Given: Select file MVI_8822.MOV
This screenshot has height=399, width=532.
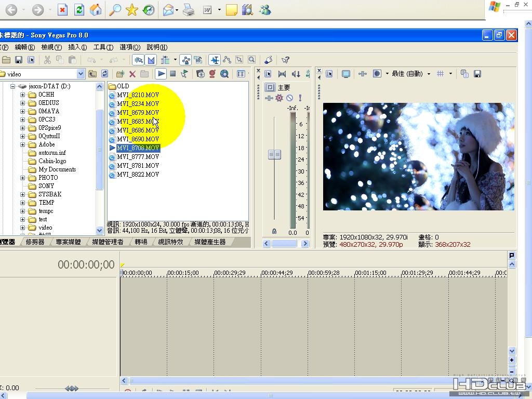Looking at the screenshot, I should (138, 175).
